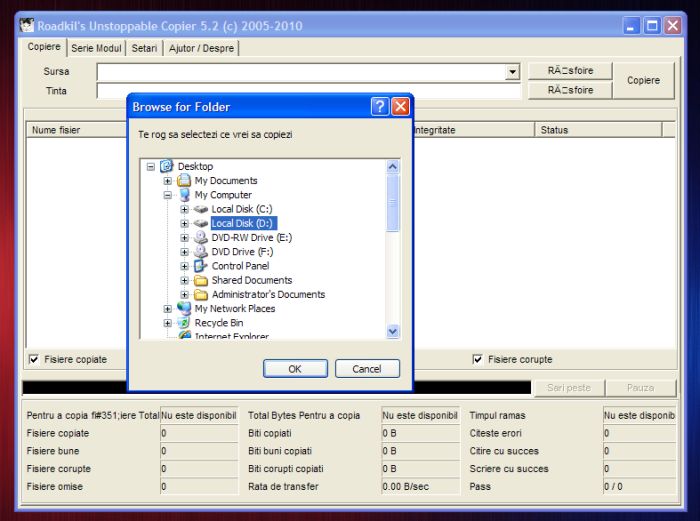Click the Local Disk (D:) drive icon
This screenshot has width=700, height=521.
click(201, 223)
